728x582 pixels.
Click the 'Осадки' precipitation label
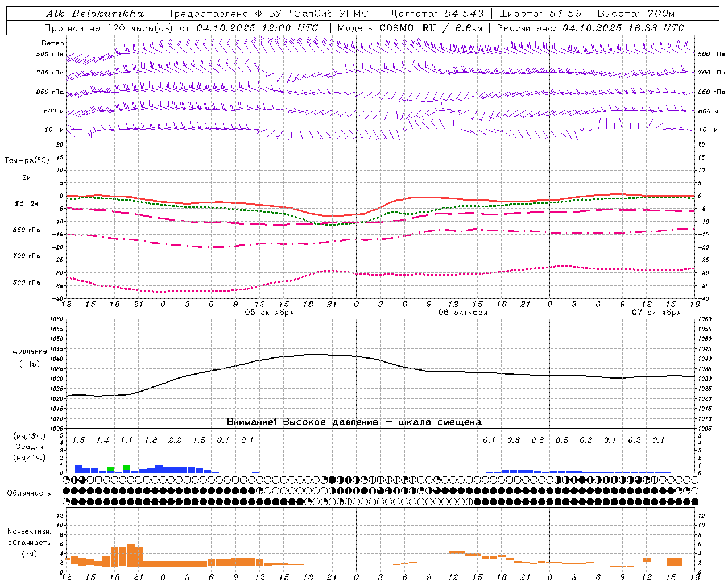tap(30, 447)
